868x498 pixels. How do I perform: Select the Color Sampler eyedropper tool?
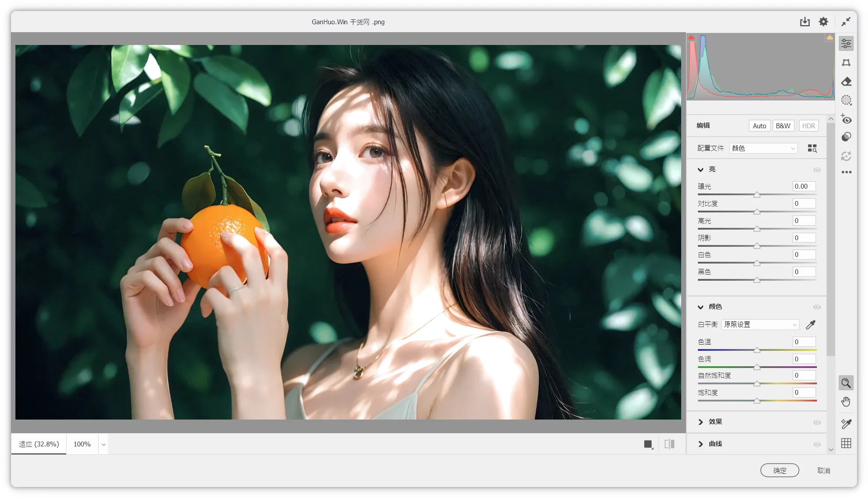point(846,424)
